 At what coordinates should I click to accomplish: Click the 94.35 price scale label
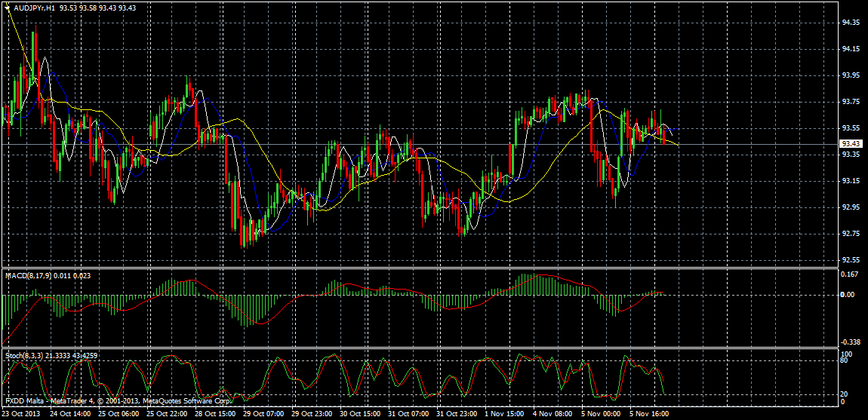851,23
